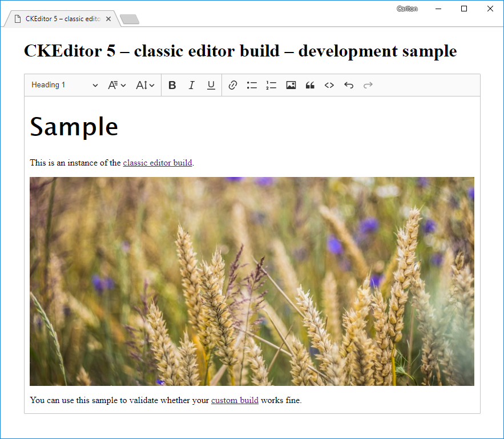The height and width of the screenshot is (439, 504).
Task: Toggle bold formatting in the toolbar
Action: [x=172, y=84]
